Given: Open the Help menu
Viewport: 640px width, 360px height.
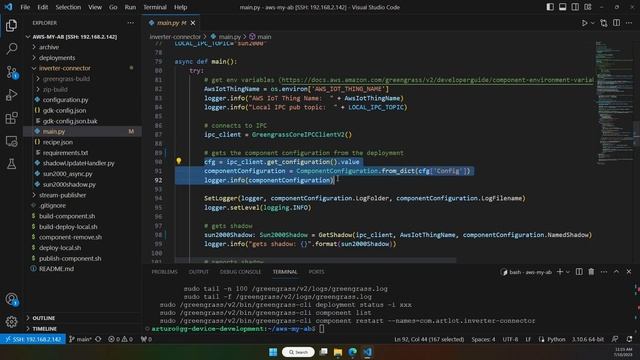Looking at the screenshot, I should tap(180, 7).
